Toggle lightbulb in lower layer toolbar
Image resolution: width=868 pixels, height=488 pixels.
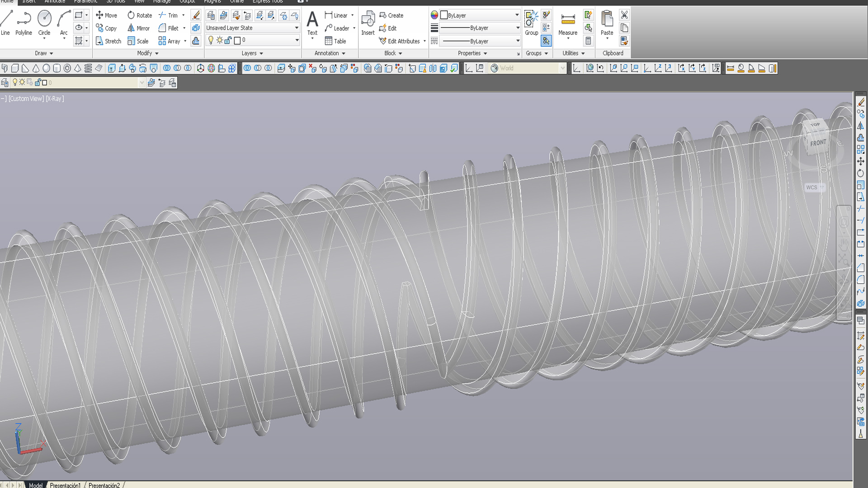tap(14, 82)
